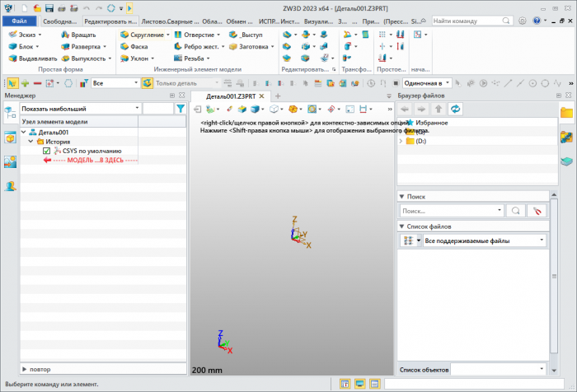Expand the (D:) drive folder
This screenshot has height=392, width=577.
[401, 141]
